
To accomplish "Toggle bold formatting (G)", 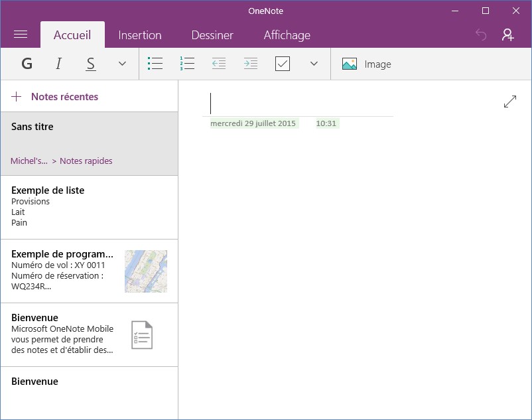I will click(27, 64).
